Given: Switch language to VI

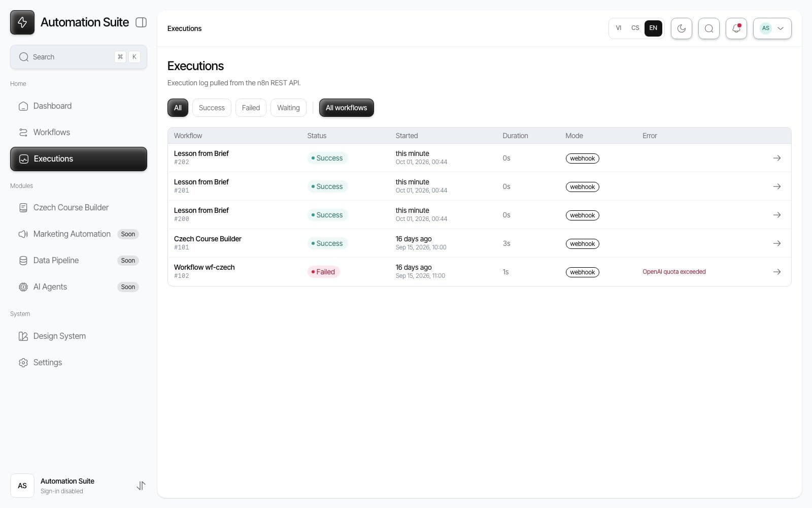Looking at the screenshot, I should coord(618,28).
